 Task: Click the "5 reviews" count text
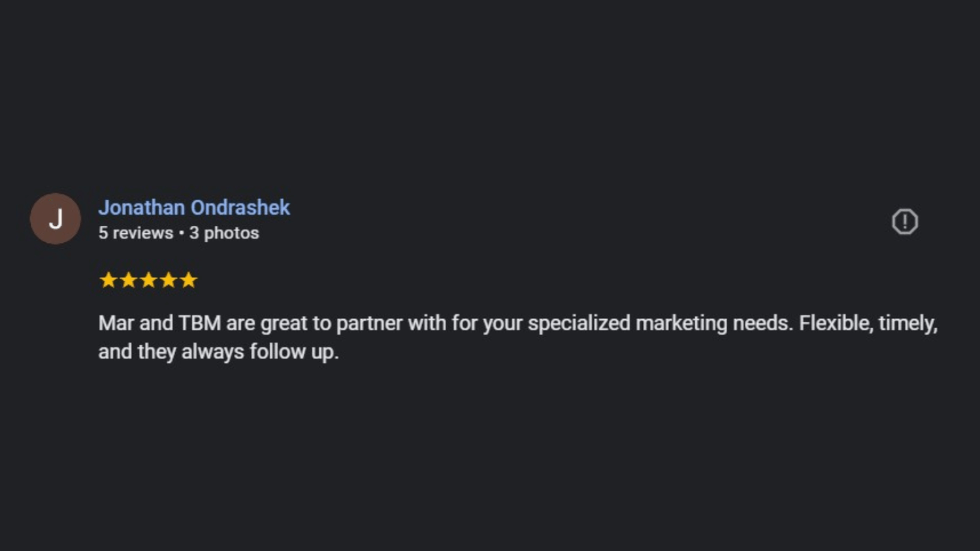pyautogui.click(x=136, y=233)
